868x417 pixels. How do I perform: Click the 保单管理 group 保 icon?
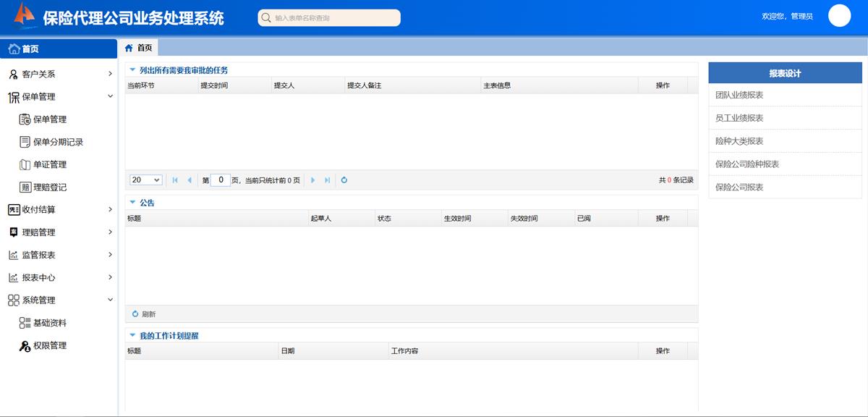point(14,97)
